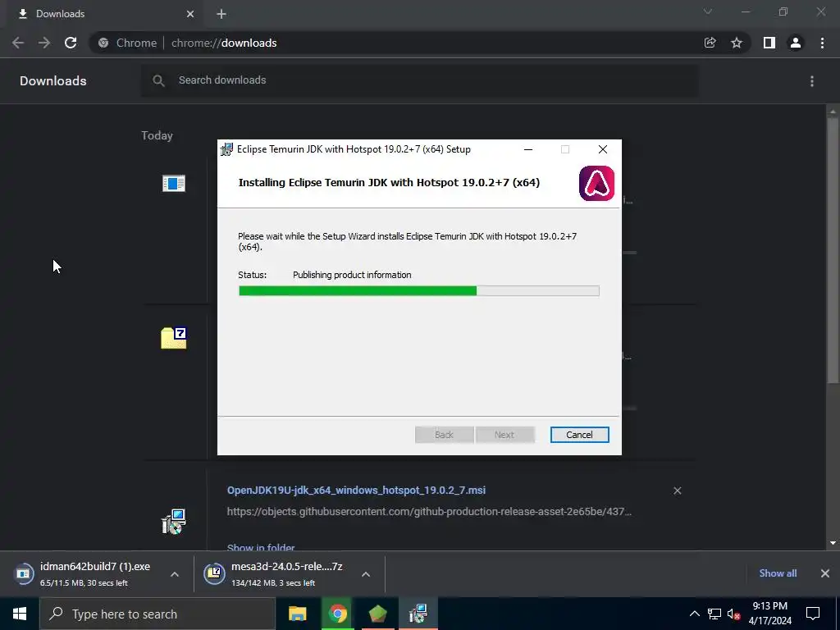The height and width of the screenshot is (630, 840).
Task: Click the Chrome taskbar icon
Action: pos(337,614)
